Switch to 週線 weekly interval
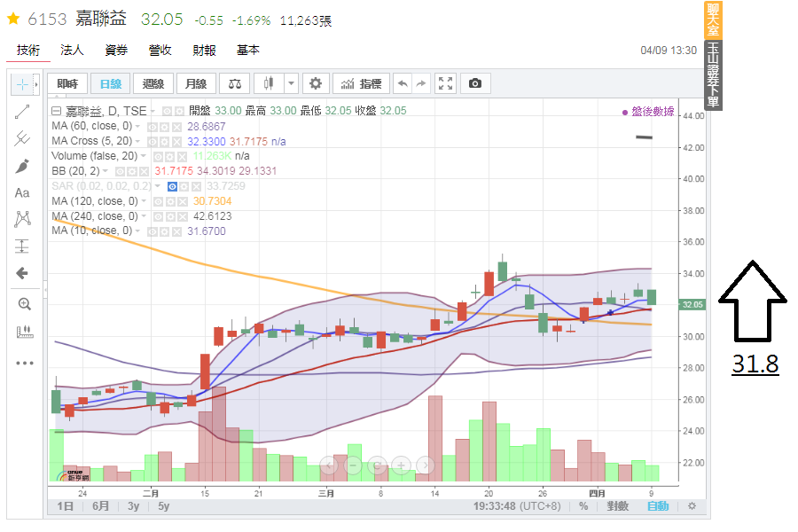 pyautogui.click(x=153, y=83)
